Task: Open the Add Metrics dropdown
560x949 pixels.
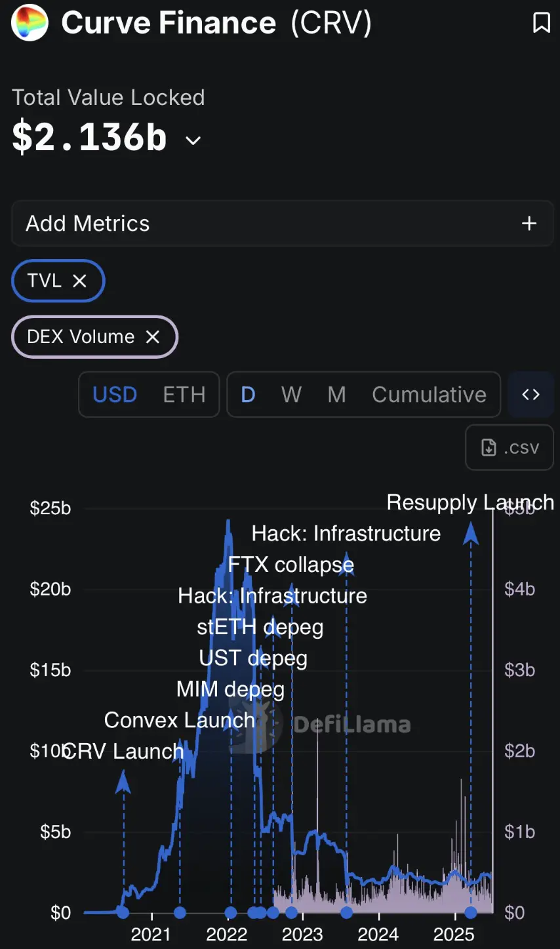Action: [282, 224]
